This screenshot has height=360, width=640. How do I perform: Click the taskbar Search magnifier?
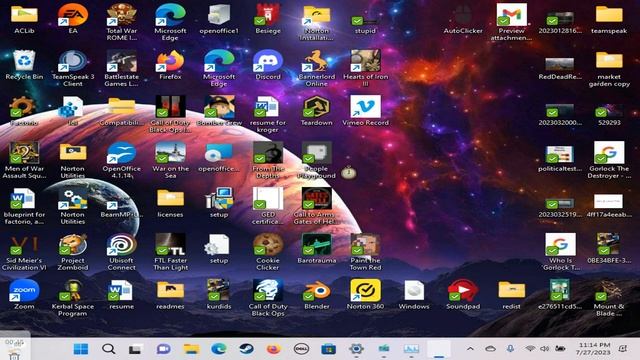[108, 349]
